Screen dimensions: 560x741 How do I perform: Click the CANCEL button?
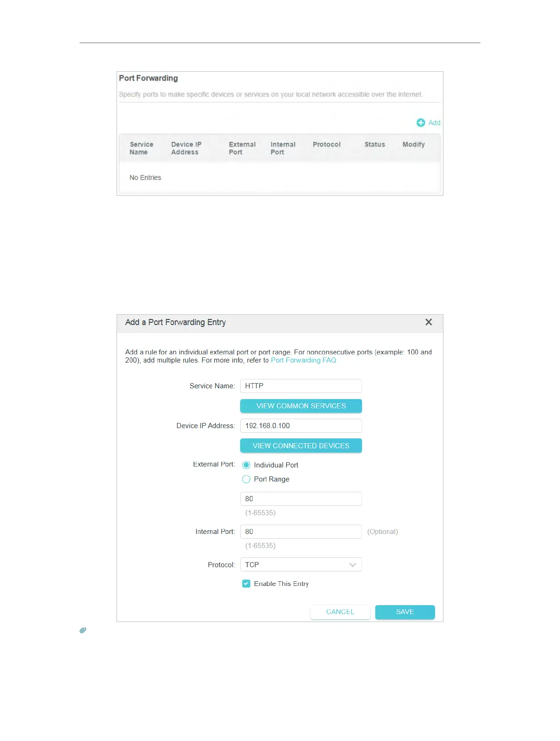340,612
